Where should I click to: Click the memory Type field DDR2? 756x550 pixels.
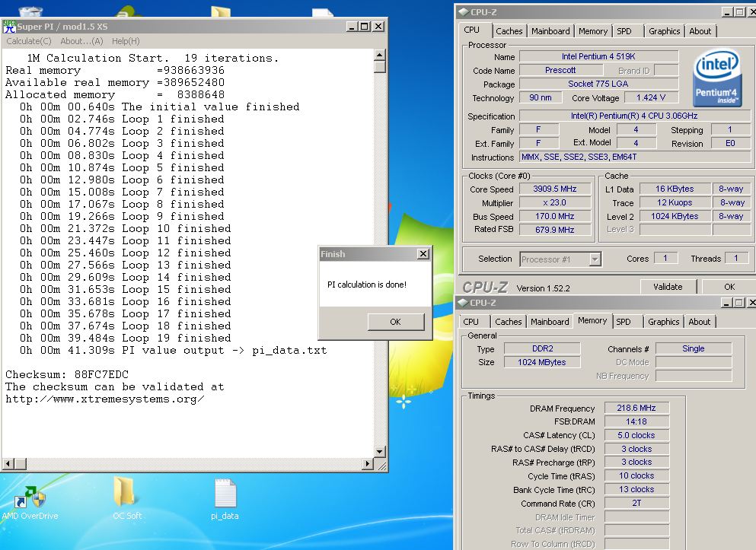pos(542,348)
